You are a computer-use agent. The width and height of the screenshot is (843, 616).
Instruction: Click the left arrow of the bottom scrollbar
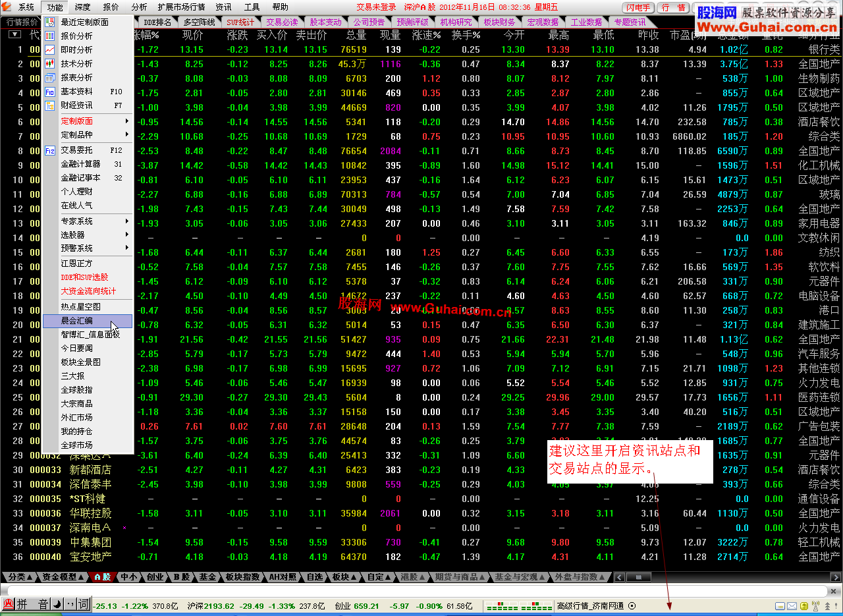620,577
